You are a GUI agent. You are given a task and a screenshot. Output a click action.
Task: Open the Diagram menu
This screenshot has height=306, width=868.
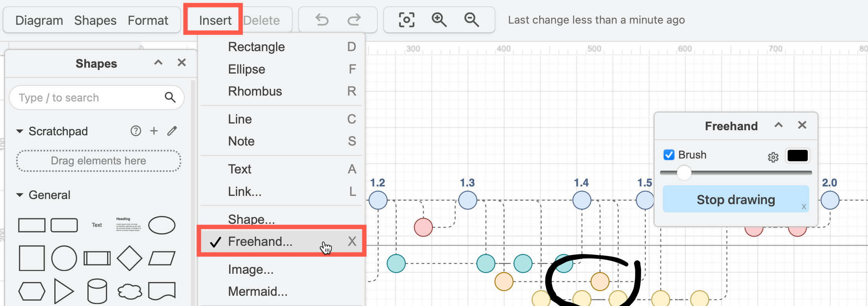point(39,20)
